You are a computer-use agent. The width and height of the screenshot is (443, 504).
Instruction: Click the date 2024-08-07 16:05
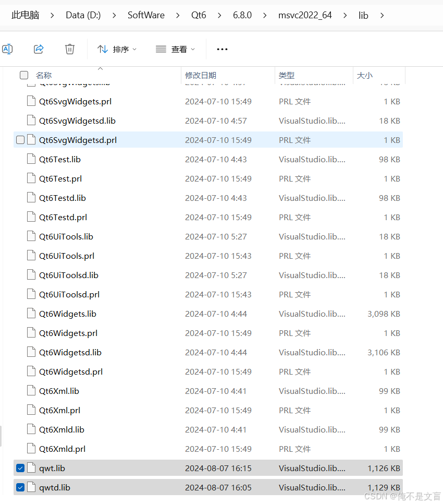(x=218, y=488)
